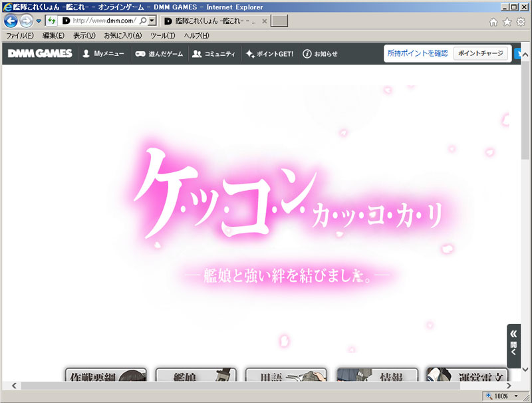Open the ヘルプ(H) menu

click(196, 36)
